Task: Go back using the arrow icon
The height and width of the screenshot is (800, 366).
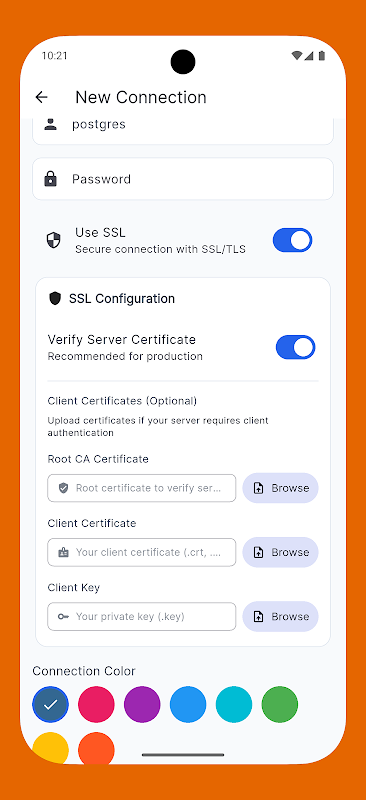Action: [x=41, y=97]
